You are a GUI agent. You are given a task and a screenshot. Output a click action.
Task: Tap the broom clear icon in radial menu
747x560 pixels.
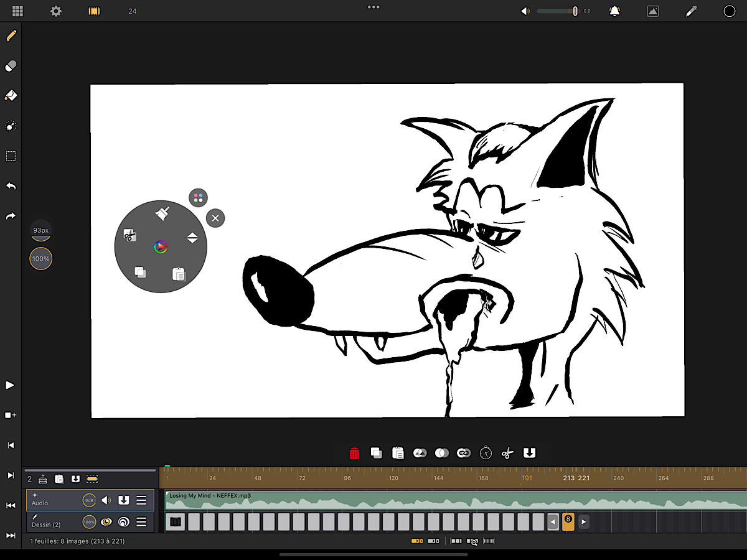click(162, 214)
